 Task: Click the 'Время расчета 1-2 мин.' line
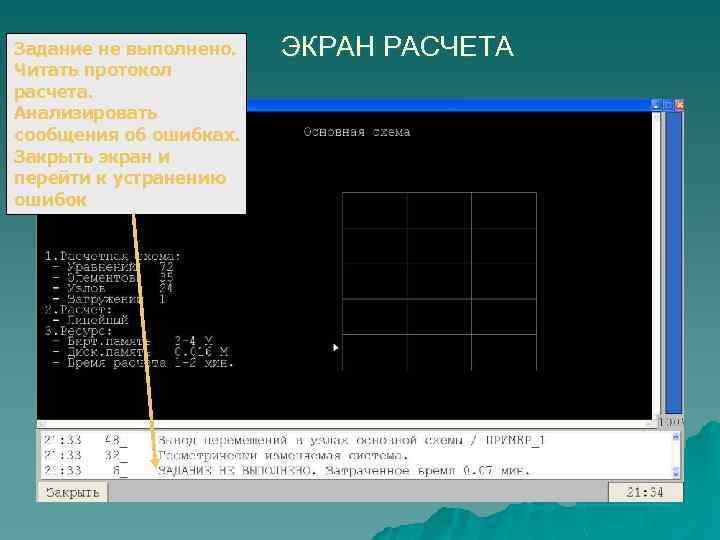(x=143, y=363)
